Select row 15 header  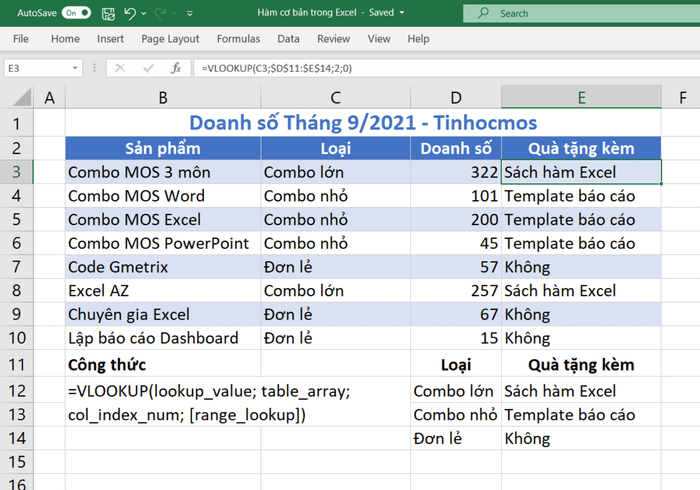coord(17,461)
